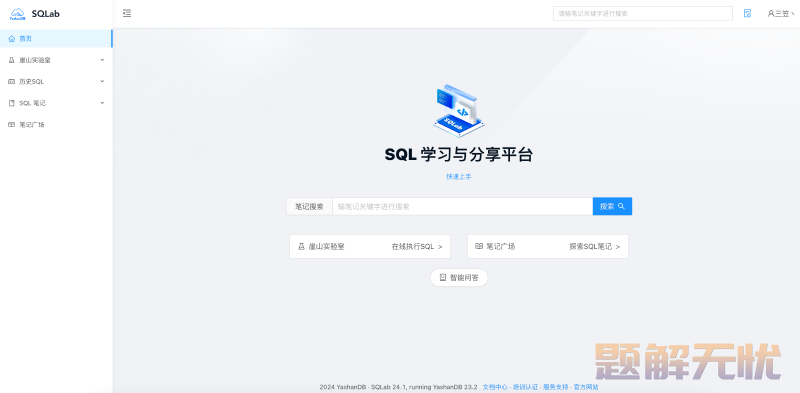The image size is (800, 393).
Task: Click the 2024 YashanDB version footer text
Action: point(398,387)
